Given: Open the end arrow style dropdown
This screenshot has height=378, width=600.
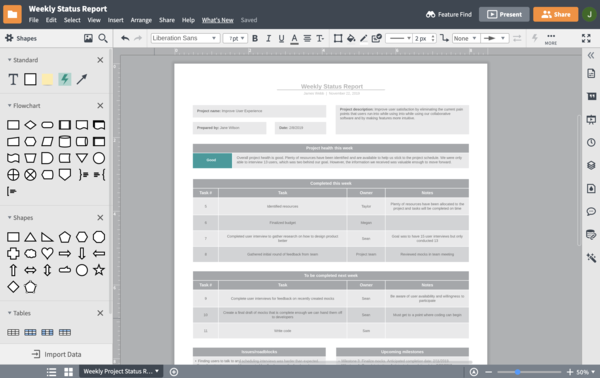Looking at the screenshot, I should tap(494, 38).
